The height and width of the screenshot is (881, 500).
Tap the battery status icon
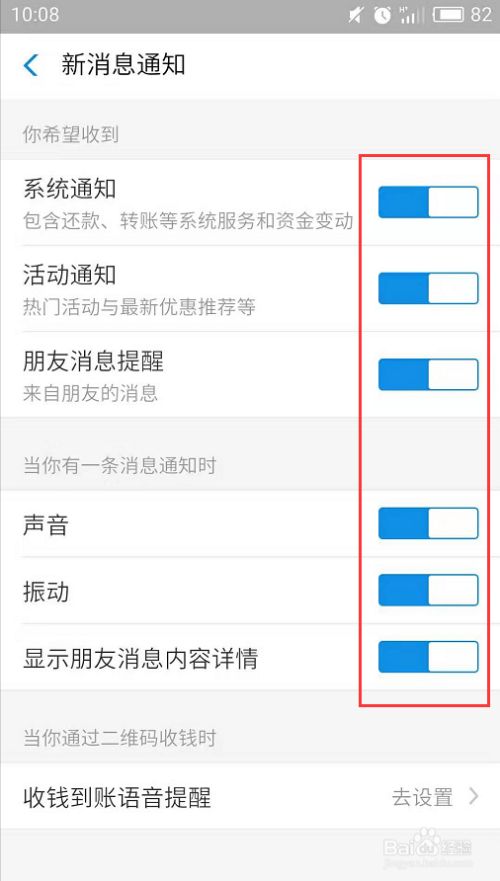[448, 15]
